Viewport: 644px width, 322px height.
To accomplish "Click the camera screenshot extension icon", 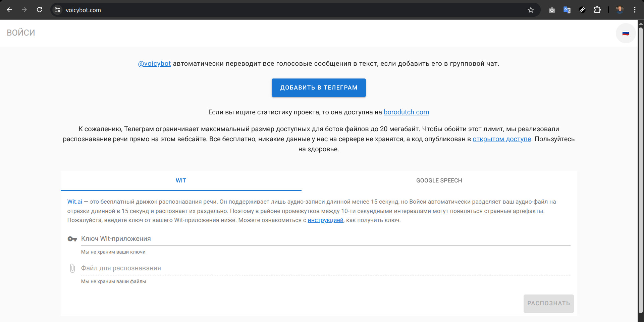I will [x=552, y=10].
